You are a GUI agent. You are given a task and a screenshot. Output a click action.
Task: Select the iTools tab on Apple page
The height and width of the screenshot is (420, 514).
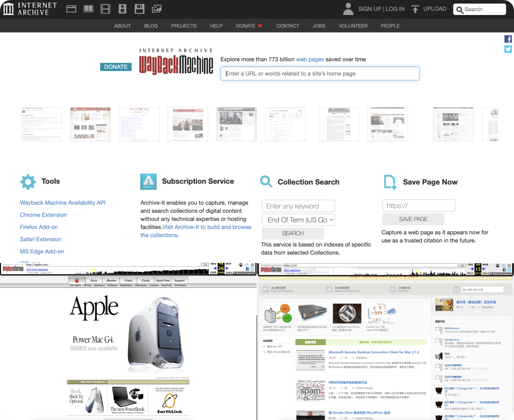click(x=128, y=280)
